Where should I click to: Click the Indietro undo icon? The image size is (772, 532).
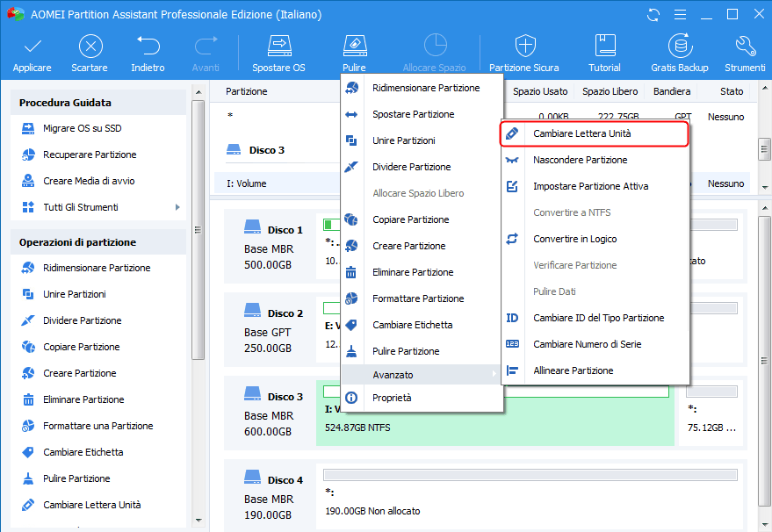[x=148, y=47]
